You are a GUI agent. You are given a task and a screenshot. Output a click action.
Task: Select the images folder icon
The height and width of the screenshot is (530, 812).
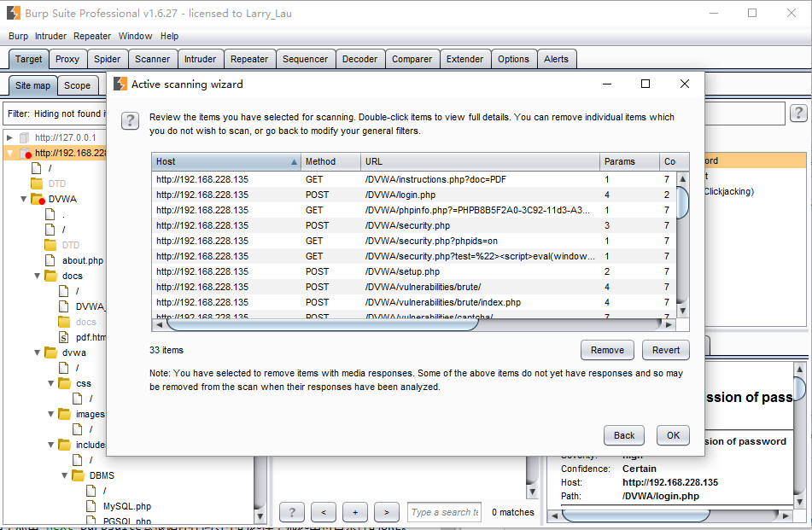point(65,414)
